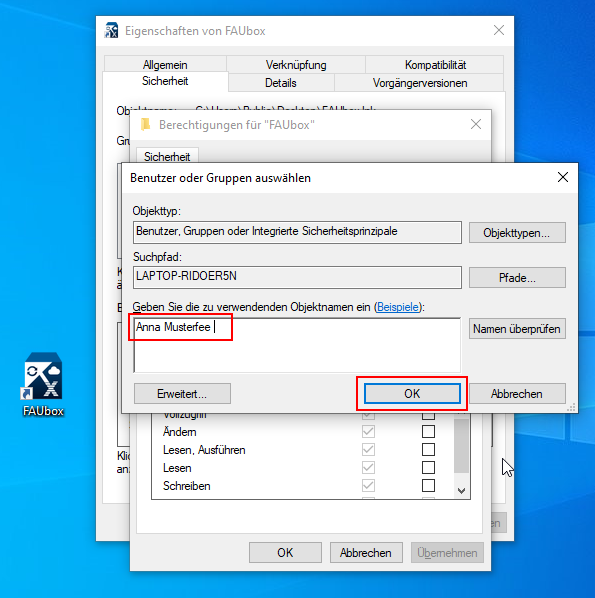Open the Objekttypen selection dialog
595x598 pixels.
517,233
